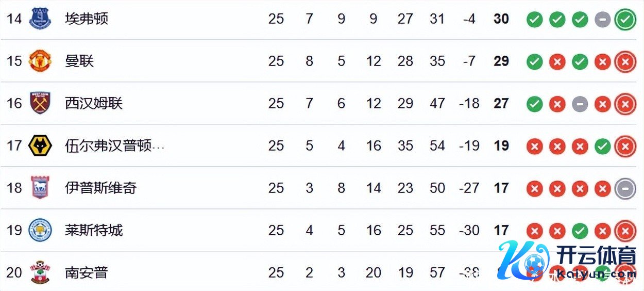Open the truncated 伍尔弗汉普顿 team name
Viewport: 644px width, 291px height.
pos(114,145)
